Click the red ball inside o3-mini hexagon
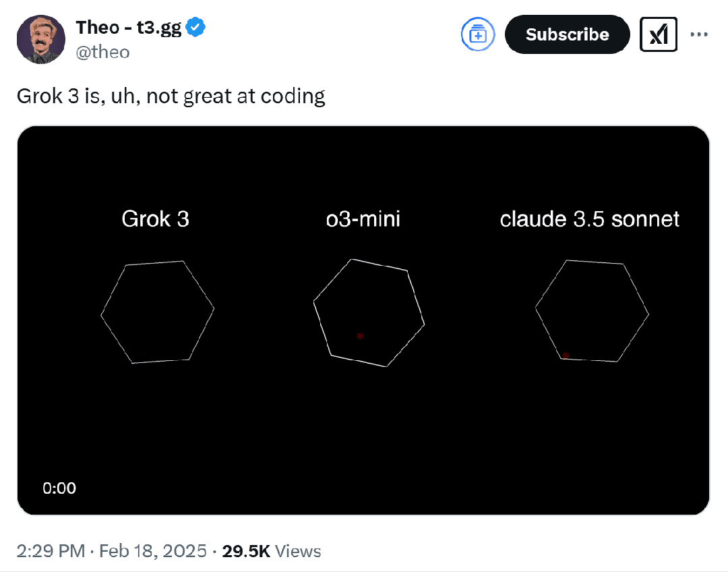The image size is (728, 572). (x=360, y=336)
